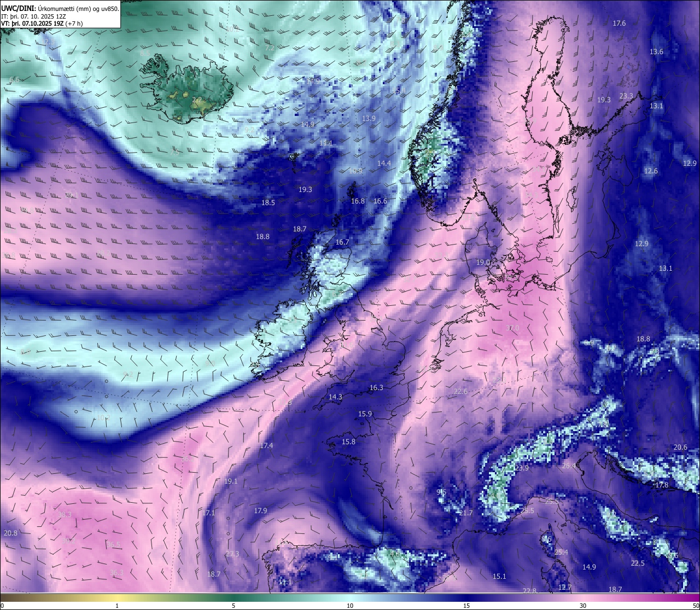
Task: Click the map value 16.3
Action: coord(376,388)
